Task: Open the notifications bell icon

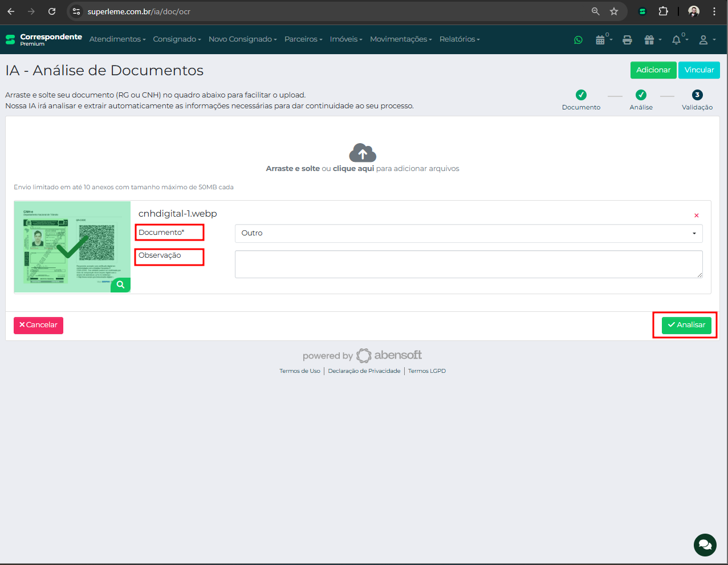Action: 677,40
